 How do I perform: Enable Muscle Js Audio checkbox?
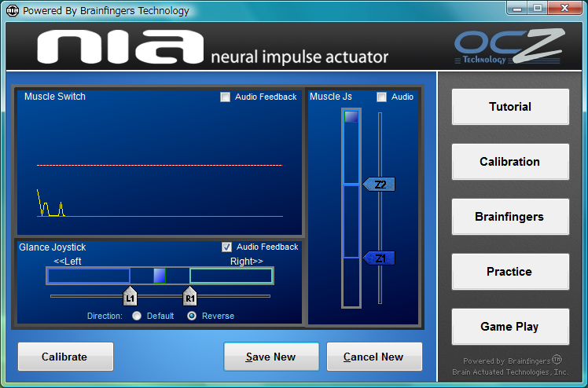coord(381,97)
